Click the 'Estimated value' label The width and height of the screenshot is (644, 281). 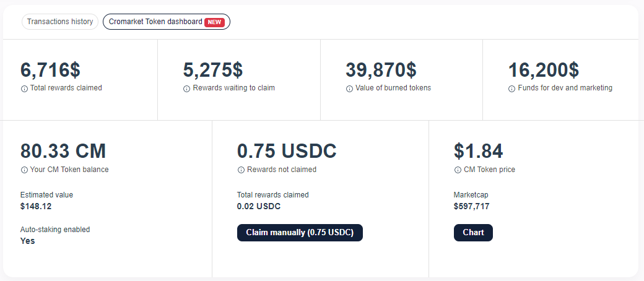coord(46,195)
